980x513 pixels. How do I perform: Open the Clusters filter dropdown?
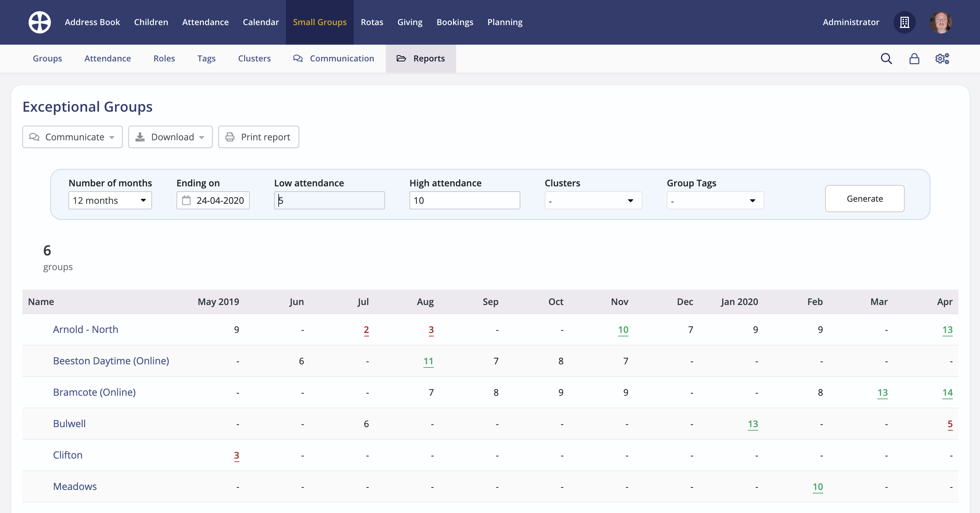coord(593,200)
